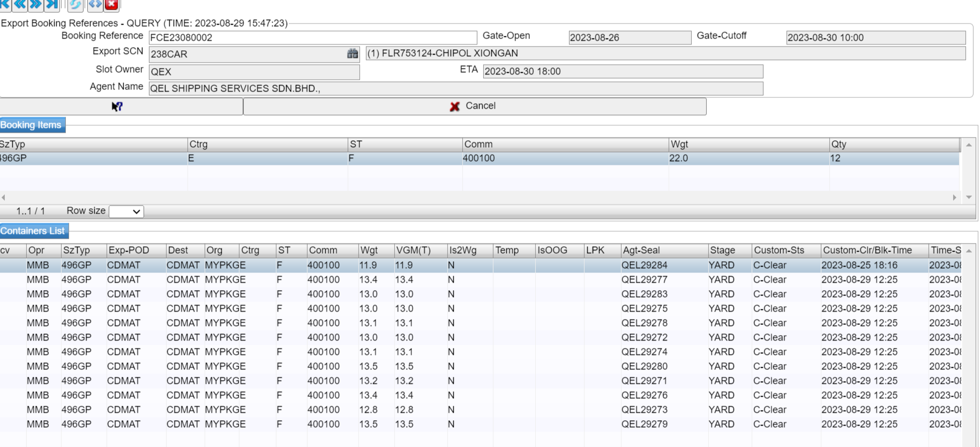Click the next record double-arrow icon
The width and height of the screenshot is (980, 447).
coord(36,4)
